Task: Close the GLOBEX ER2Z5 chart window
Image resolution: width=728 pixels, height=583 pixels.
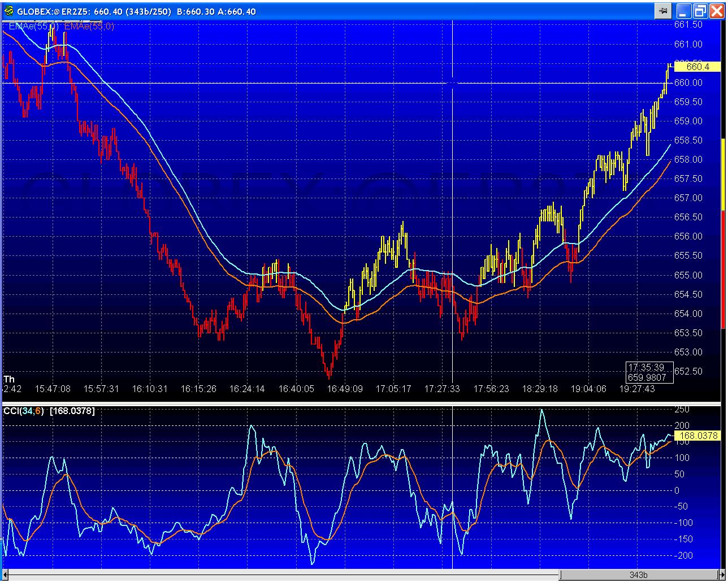Action: 716,11
